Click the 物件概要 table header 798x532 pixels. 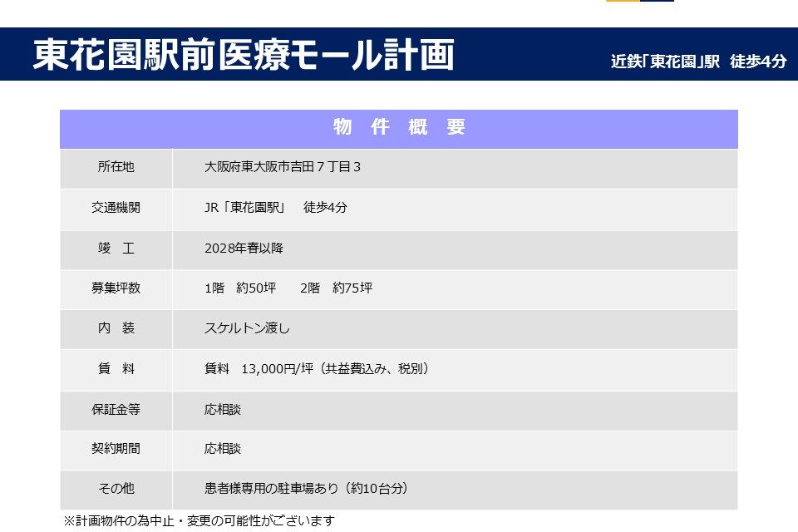(399, 127)
